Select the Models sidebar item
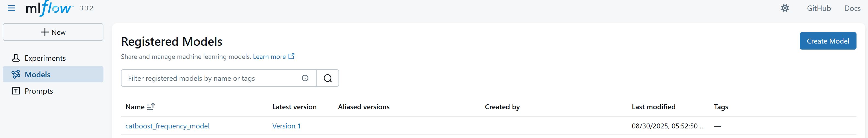This screenshot has height=138, width=868. 53,74
